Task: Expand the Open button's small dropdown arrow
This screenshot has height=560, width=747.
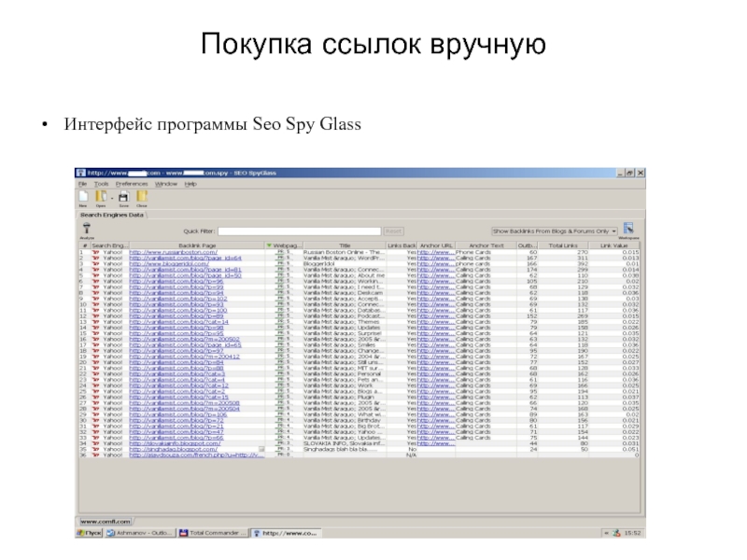Action: (x=112, y=198)
